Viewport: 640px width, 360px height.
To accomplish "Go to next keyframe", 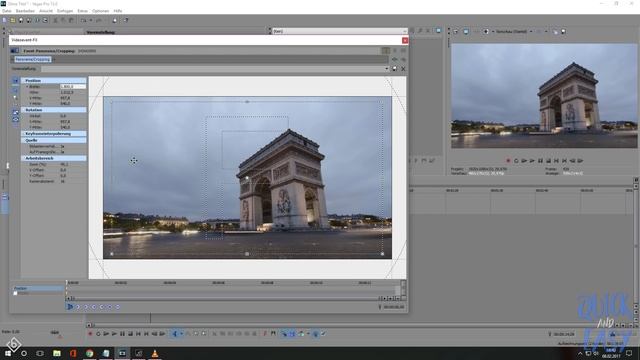I will pos(94,307).
